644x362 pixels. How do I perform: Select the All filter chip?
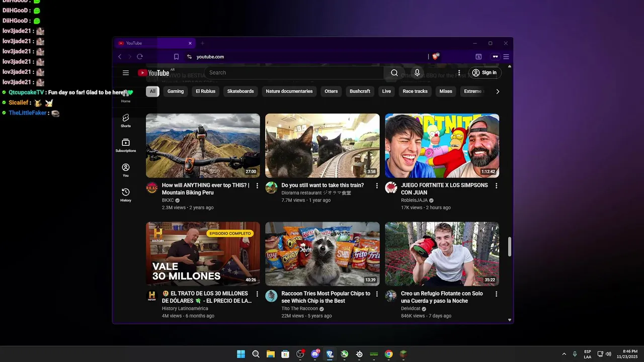coord(152,92)
